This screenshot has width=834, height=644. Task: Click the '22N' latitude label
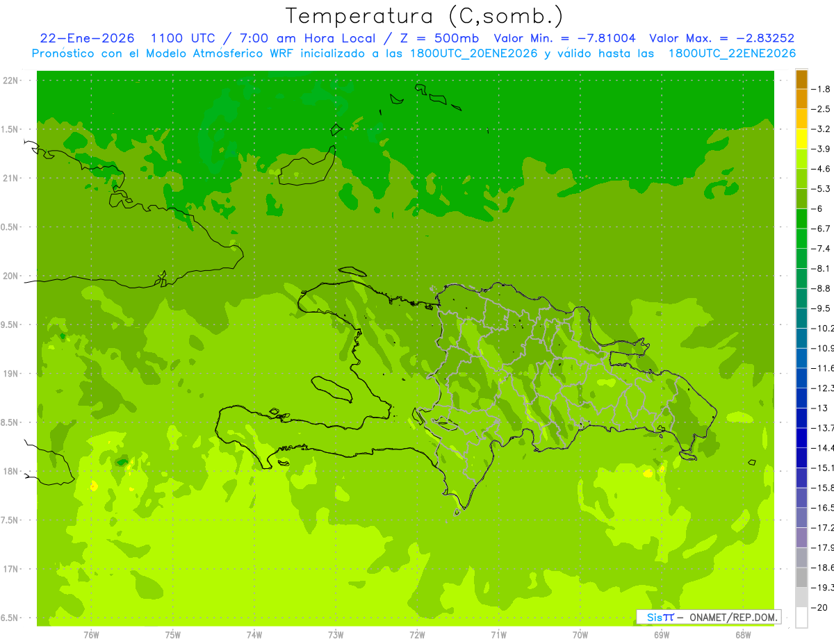point(10,81)
